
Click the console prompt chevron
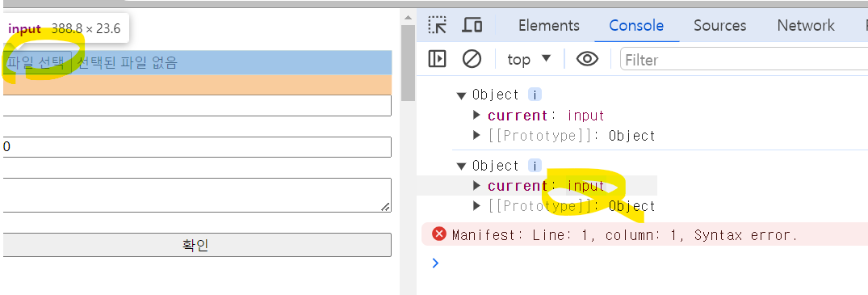point(435,263)
